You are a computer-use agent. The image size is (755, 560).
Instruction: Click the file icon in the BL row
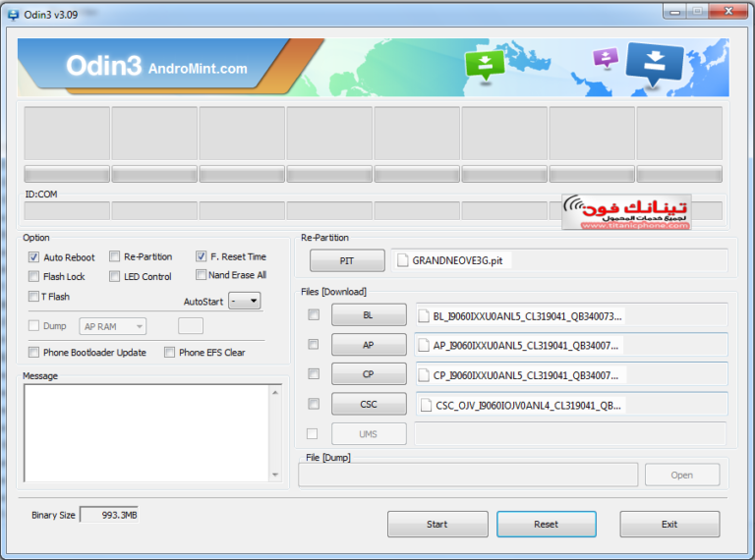(424, 316)
